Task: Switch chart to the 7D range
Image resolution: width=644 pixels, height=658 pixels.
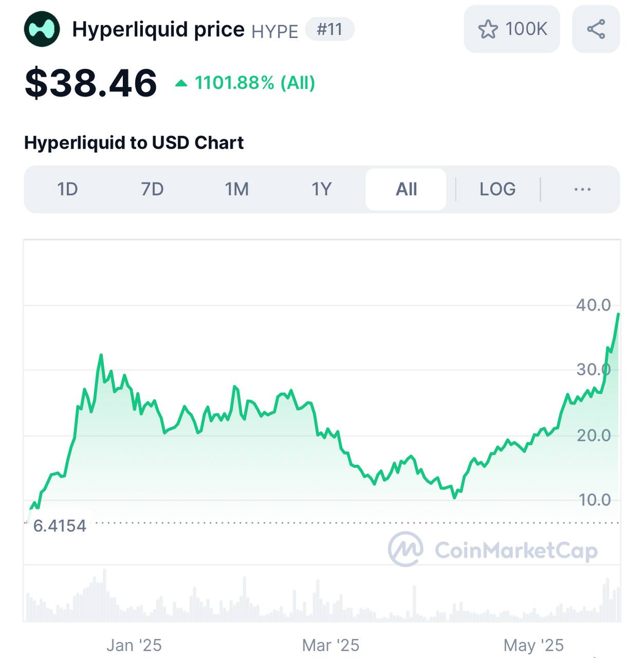Action: coord(152,189)
